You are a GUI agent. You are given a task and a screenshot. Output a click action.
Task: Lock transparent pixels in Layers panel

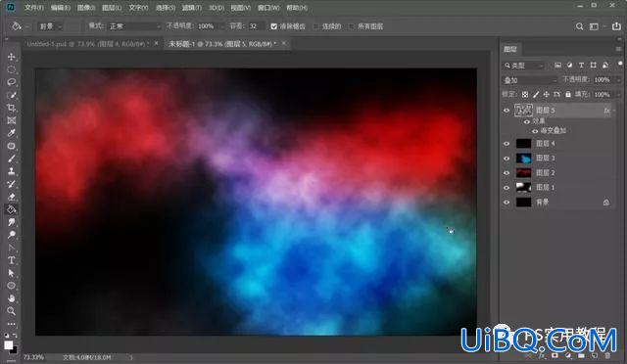point(525,95)
